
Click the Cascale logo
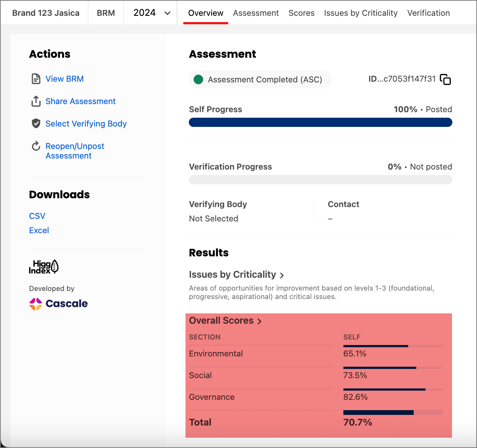point(59,304)
